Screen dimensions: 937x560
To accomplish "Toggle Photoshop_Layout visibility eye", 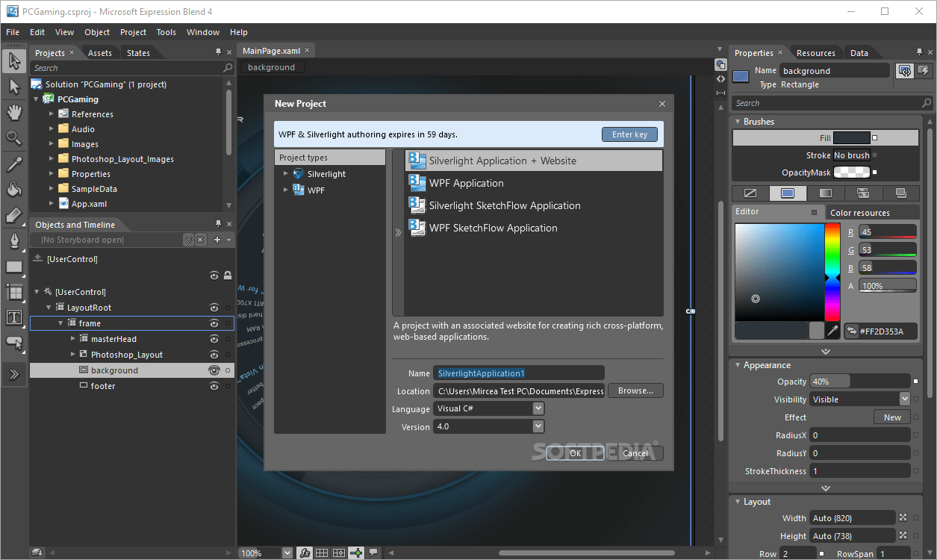I will click(x=214, y=355).
